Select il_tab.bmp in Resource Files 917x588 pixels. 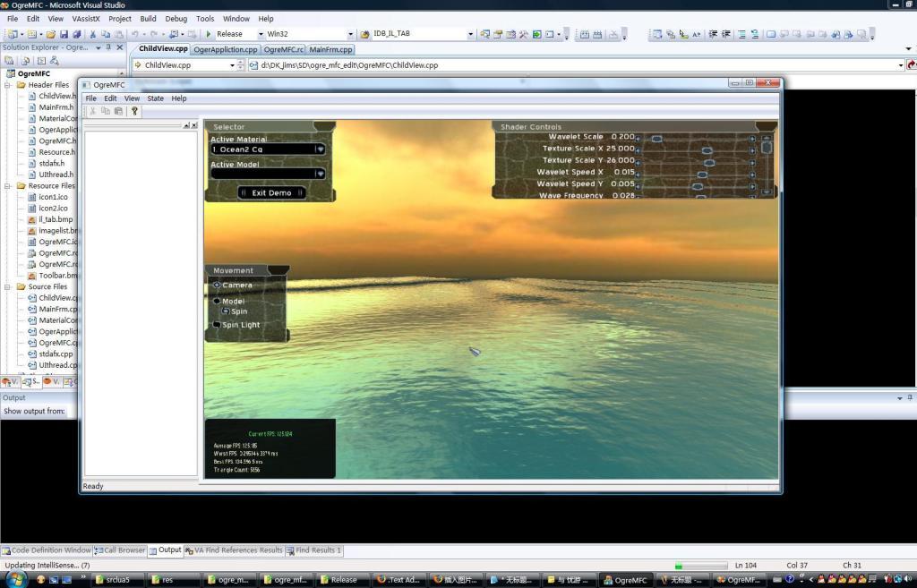point(56,220)
